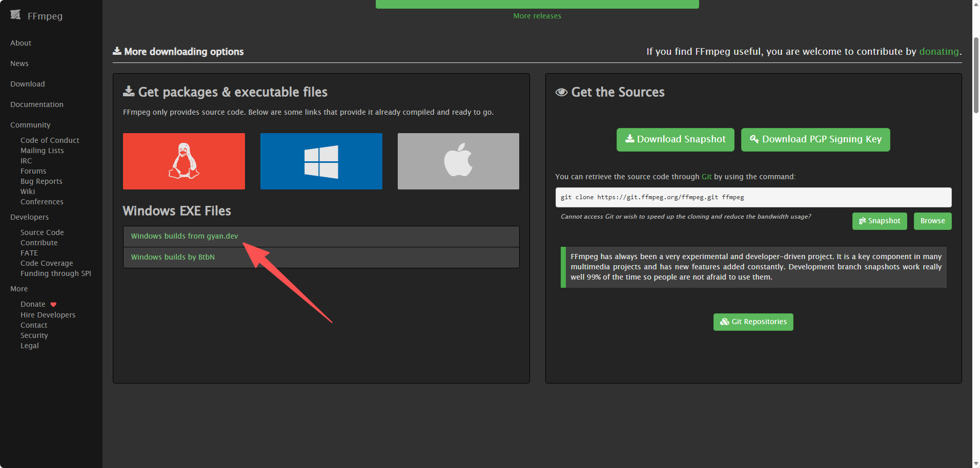
Task: Open the About page in sidebar
Action: [x=21, y=43]
